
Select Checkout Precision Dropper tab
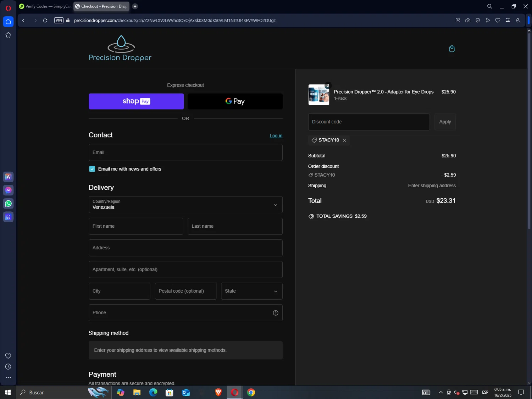pos(101,6)
